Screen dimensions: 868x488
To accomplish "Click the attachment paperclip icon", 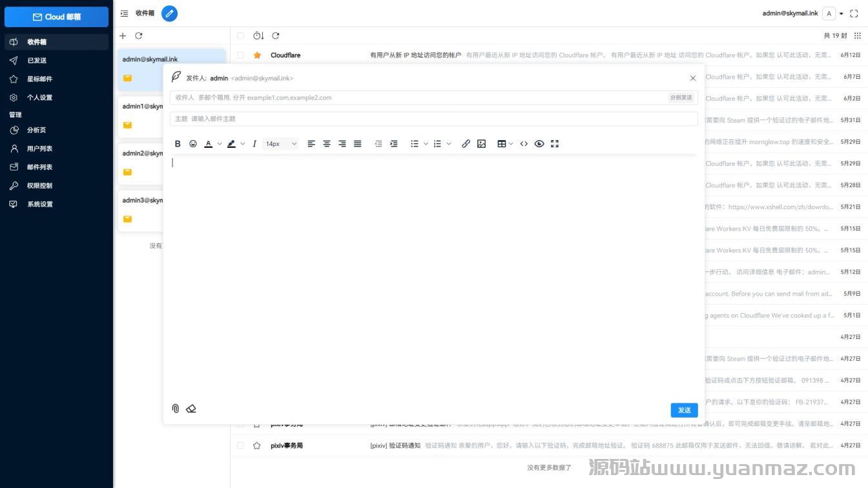I will coord(175,409).
